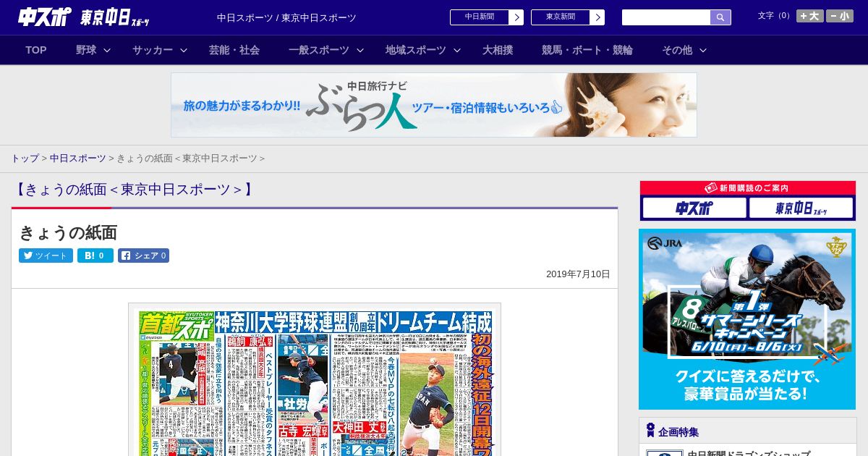
Task: Expand the 一般スポーツ dropdown chevron
Action: (360, 51)
